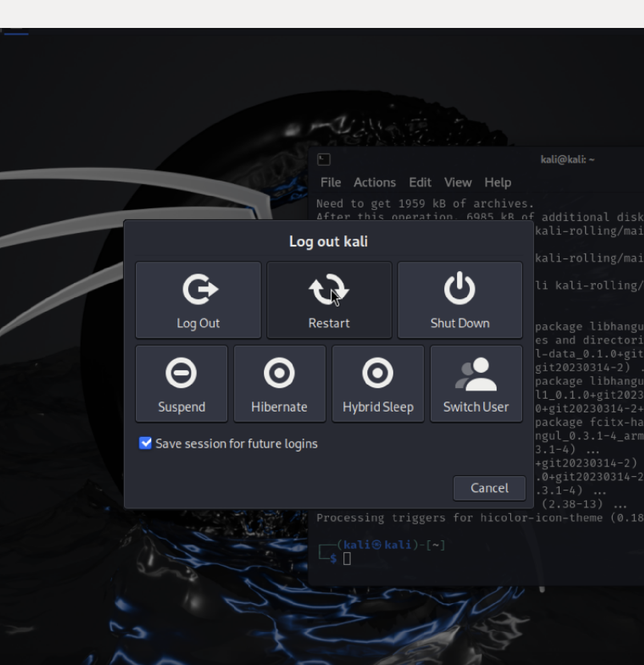The height and width of the screenshot is (665, 644).
Task: Open the terminal Actions menu
Action: click(375, 182)
